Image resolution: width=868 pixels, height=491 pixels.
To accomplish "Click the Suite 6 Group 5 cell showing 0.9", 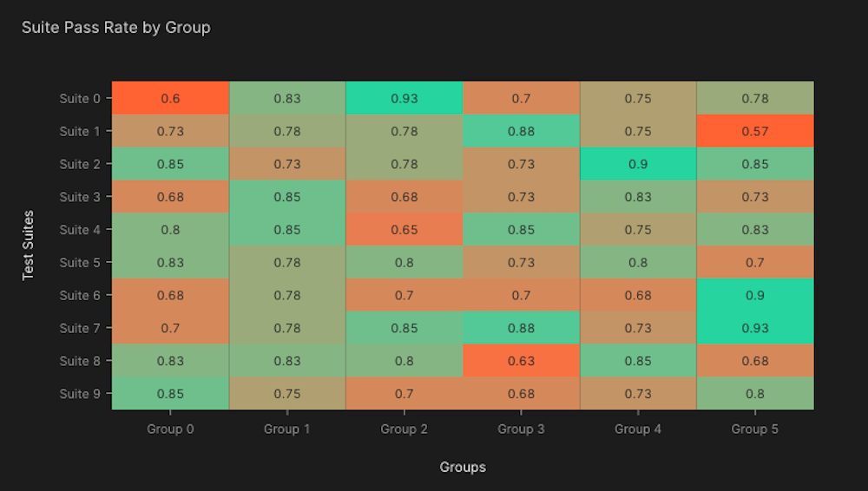I will [755, 295].
